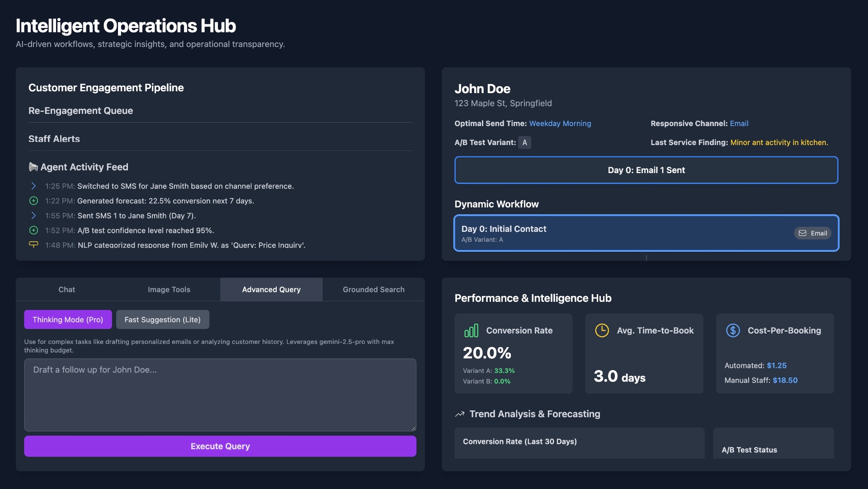Click the dollar Cost-Per-Booking icon
Viewport: 868px width, 489px height.
coord(733,330)
